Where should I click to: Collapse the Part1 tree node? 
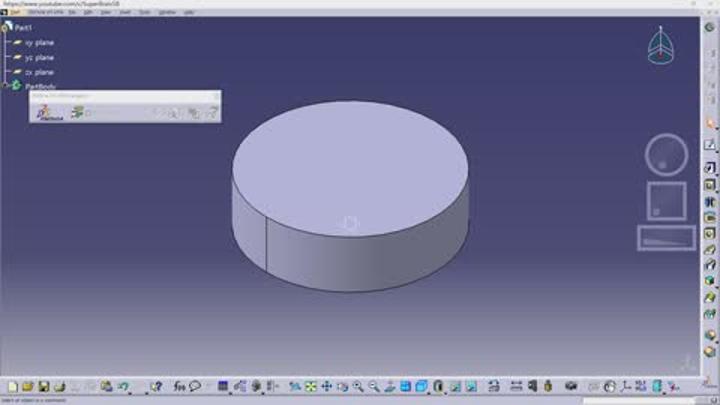[4, 28]
